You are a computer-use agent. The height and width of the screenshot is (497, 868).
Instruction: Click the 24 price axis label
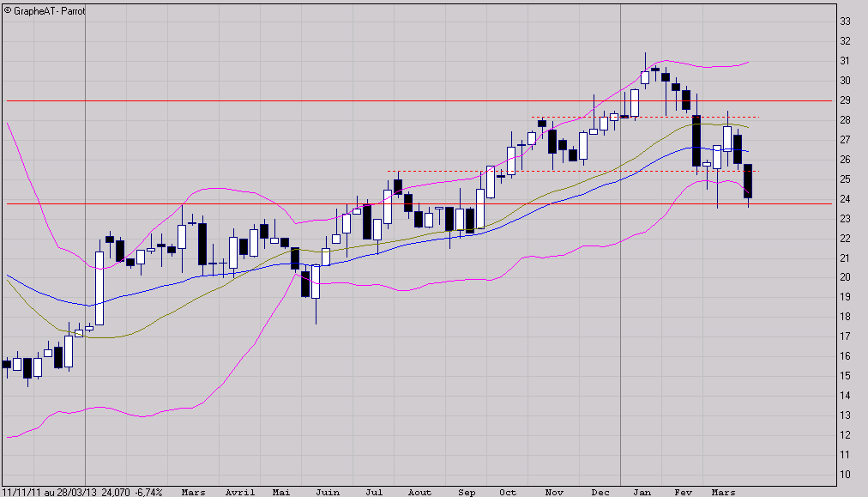click(846, 199)
